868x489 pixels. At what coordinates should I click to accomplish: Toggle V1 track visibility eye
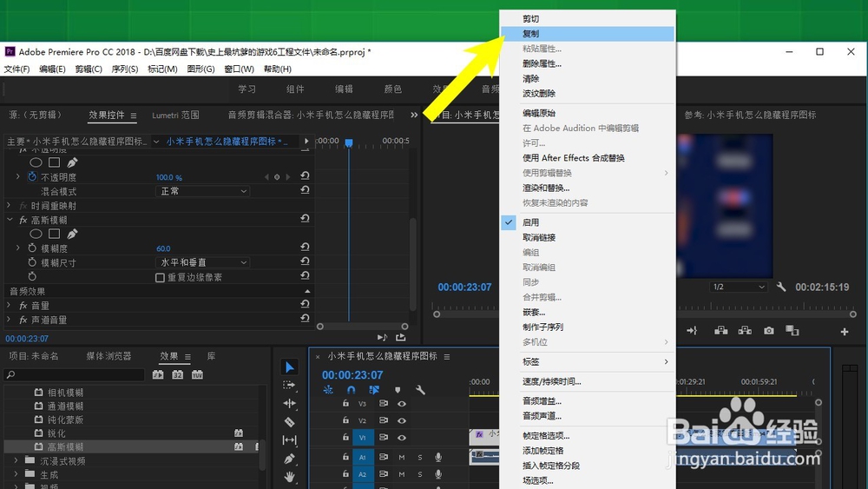(402, 438)
